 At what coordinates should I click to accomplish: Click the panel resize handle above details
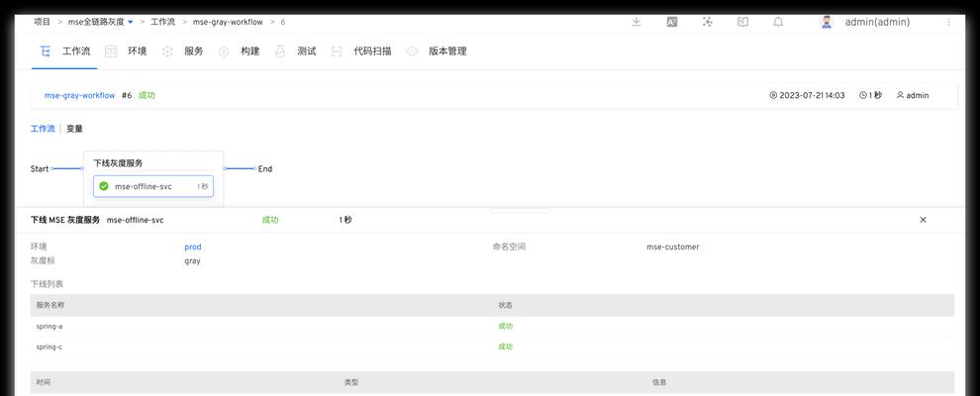point(520,210)
